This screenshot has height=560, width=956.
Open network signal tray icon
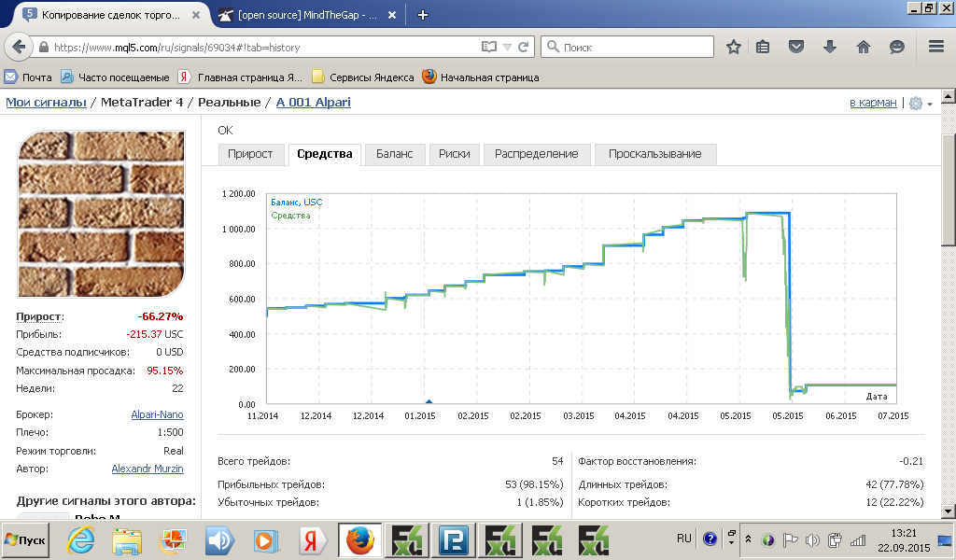858,539
